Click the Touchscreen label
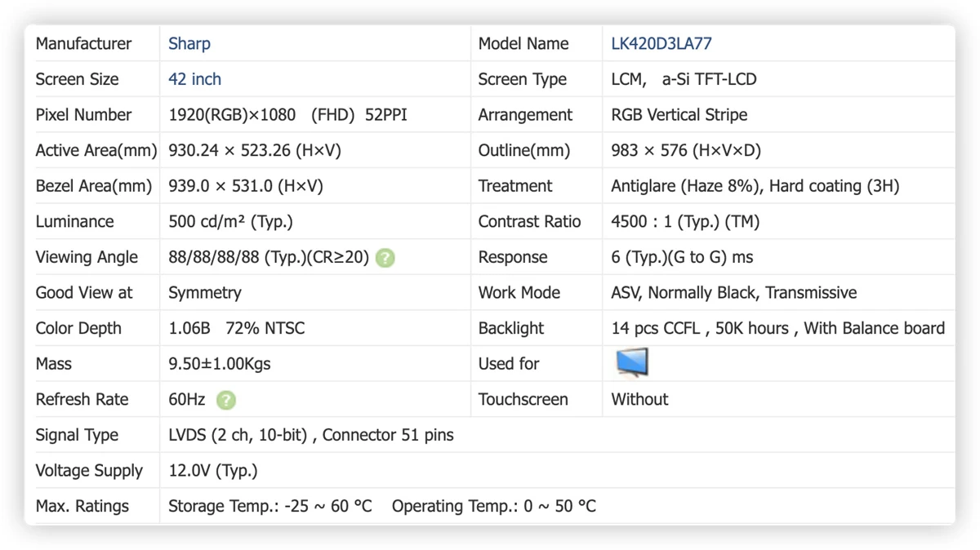This screenshot has width=980, height=550. point(523,400)
